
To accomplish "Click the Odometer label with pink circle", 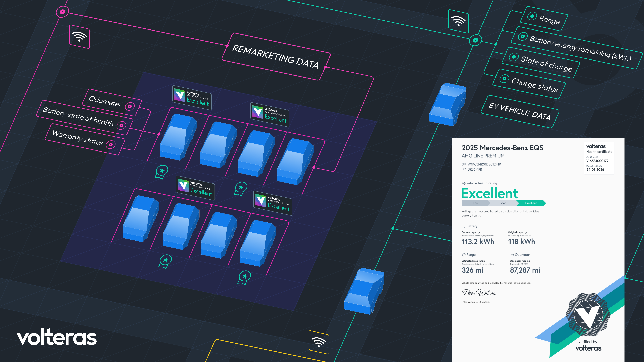I will pyautogui.click(x=112, y=103).
